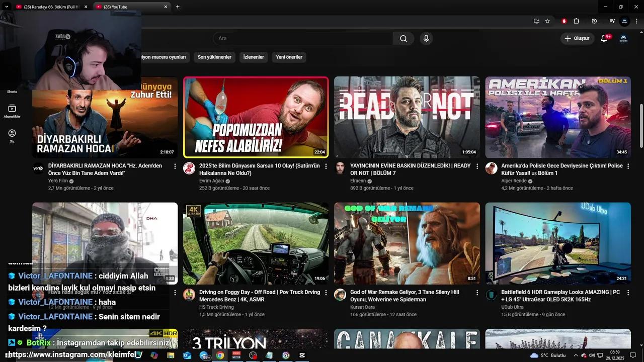The image size is (644, 362).
Task: Click the YouTube search magnifier button
Action: pos(404,39)
